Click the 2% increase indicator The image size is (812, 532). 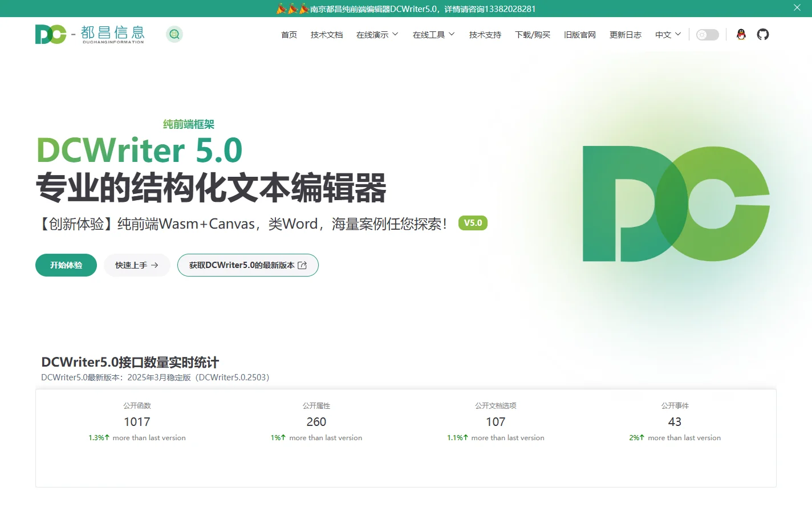coord(637,438)
